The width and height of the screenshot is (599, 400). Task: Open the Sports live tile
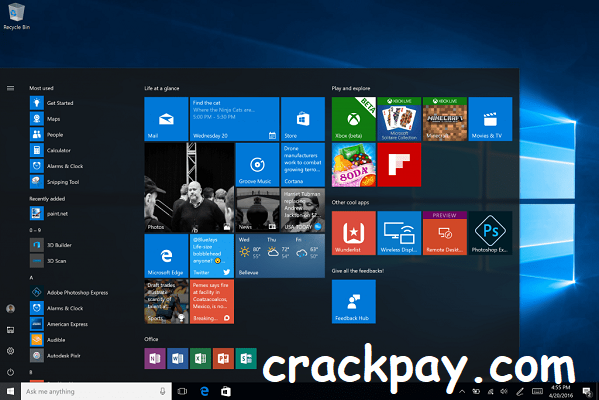pyautogui.click(x=166, y=301)
